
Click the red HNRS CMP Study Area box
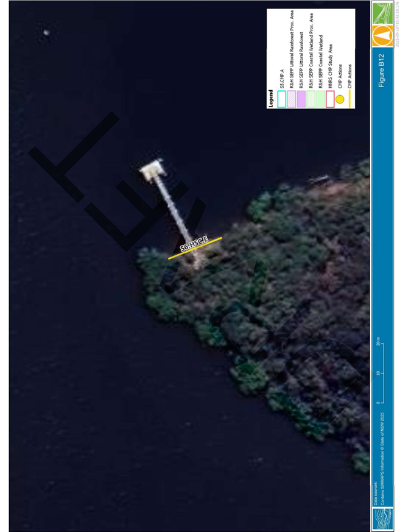[329, 99]
